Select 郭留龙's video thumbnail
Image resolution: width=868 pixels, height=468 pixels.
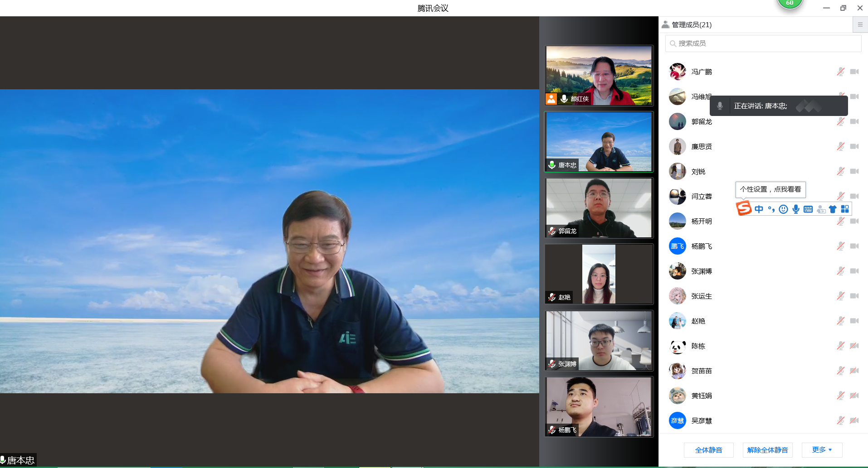pos(599,208)
